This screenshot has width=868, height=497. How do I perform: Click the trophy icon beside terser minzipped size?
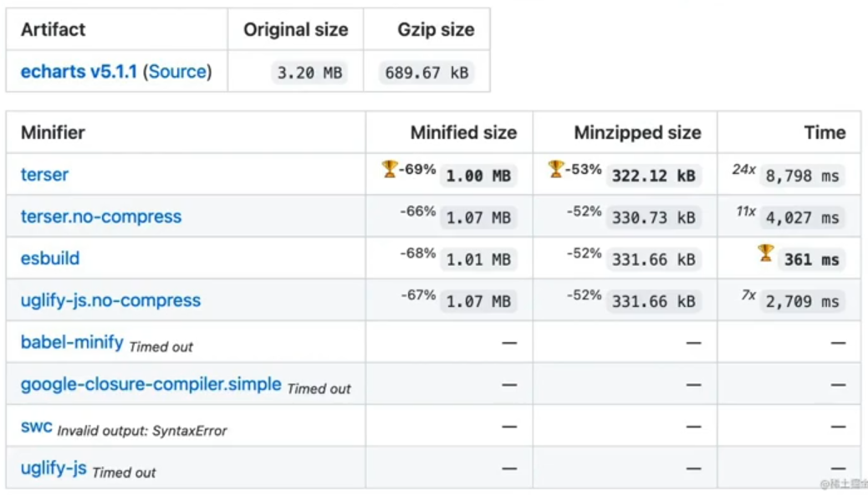[x=557, y=169]
